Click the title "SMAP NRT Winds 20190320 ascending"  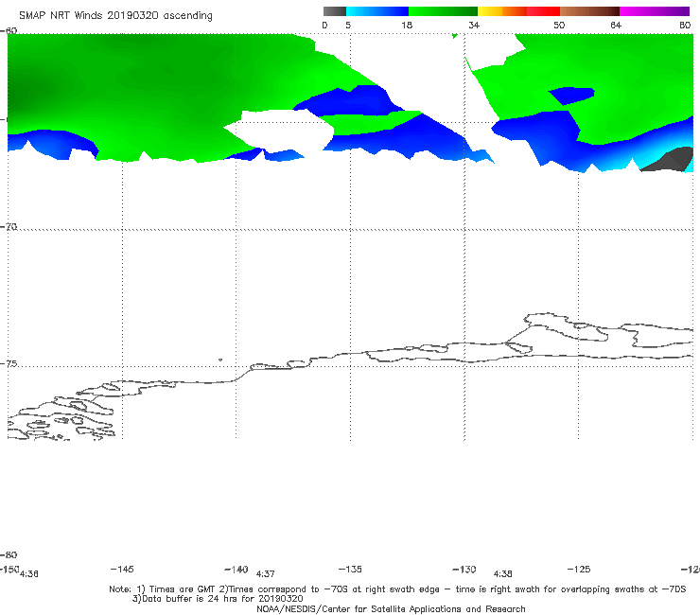click(x=115, y=15)
